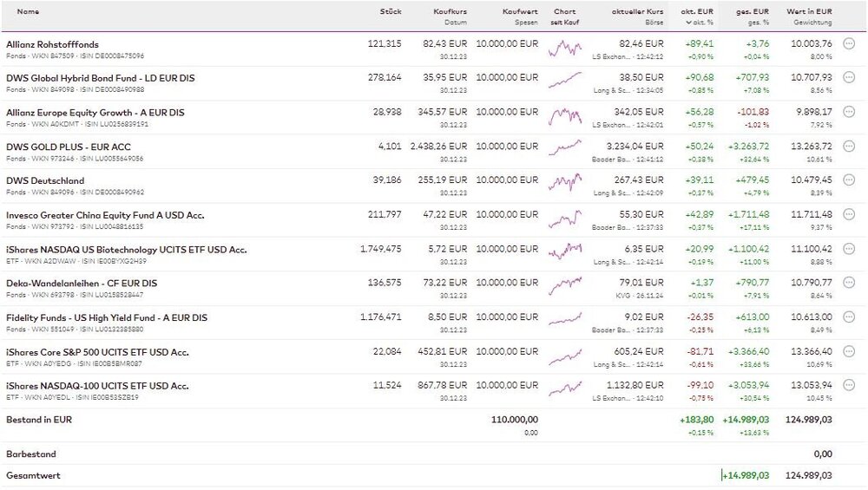Sort by Kaufkurs column header
This screenshot has width=868, height=490.
pos(450,12)
